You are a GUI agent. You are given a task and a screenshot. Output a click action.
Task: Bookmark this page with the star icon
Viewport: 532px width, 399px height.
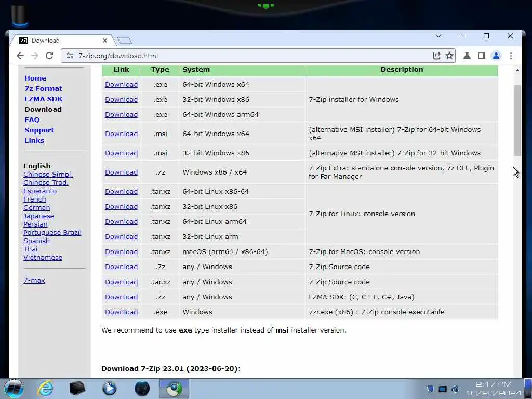449,56
